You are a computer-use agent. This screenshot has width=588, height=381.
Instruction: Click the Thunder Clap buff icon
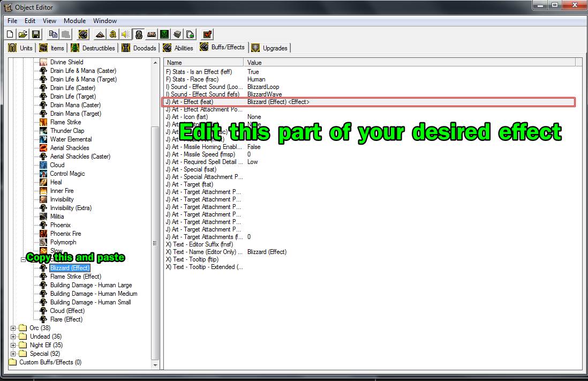tap(43, 131)
